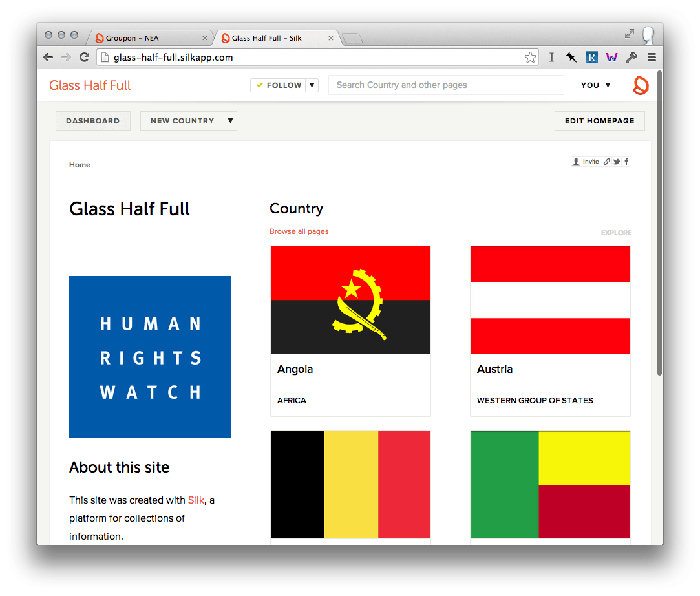Close the Groupon – NEA tab
The height and width of the screenshot is (596, 700).
coord(204,38)
